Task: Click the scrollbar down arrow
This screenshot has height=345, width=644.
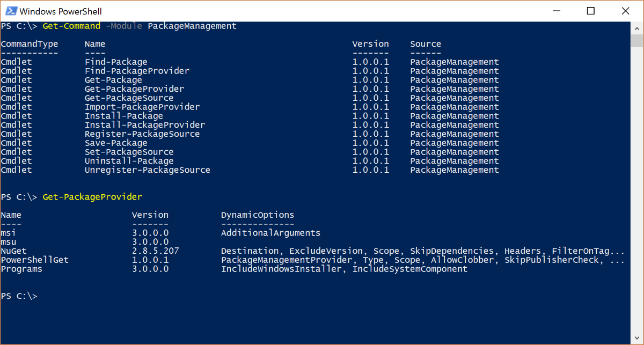Action: [638, 337]
